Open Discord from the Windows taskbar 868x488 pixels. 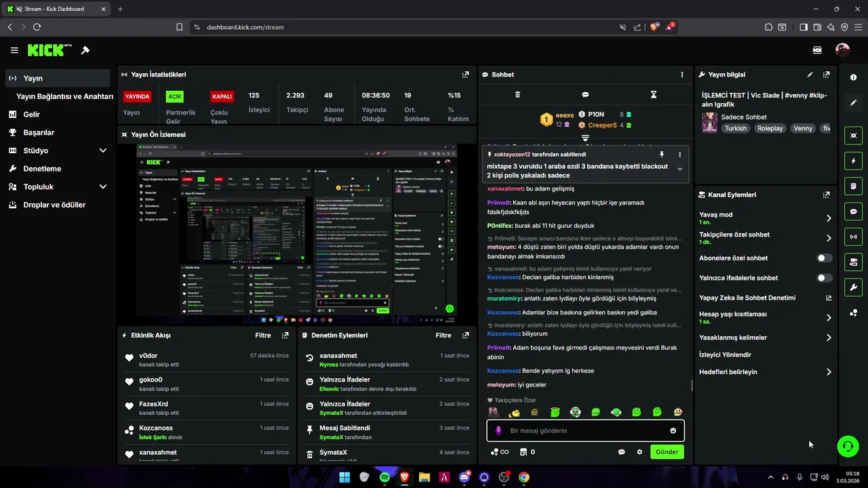[464, 477]
